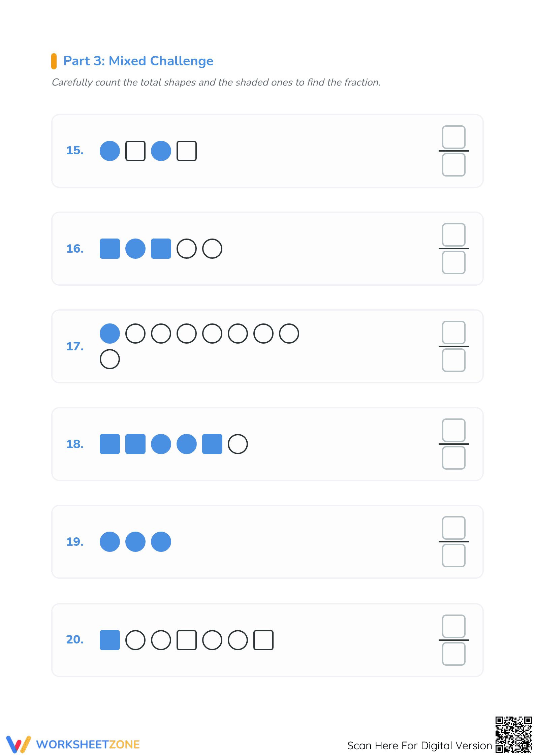Click the denominator box for question 15
The image size is (535, 756).
tap(453, 165)
